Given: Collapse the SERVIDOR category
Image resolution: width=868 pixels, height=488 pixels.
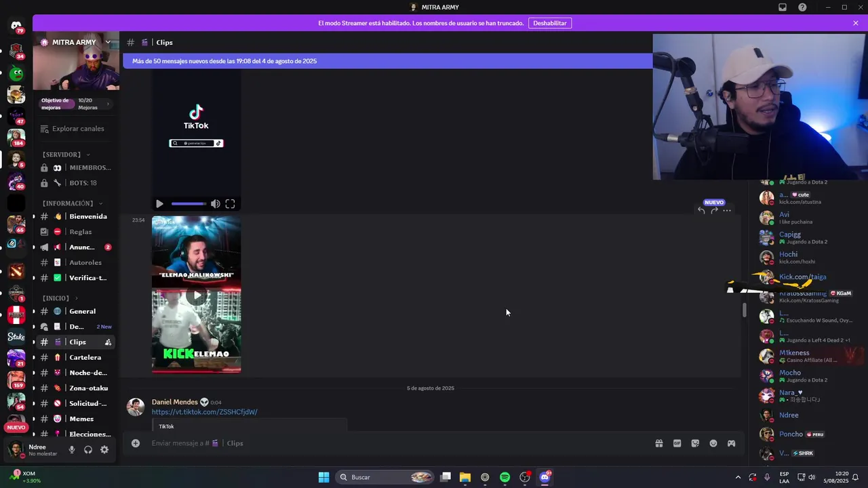Looking at the screenshot, I should pyautogui.click(x=65, y=155).
